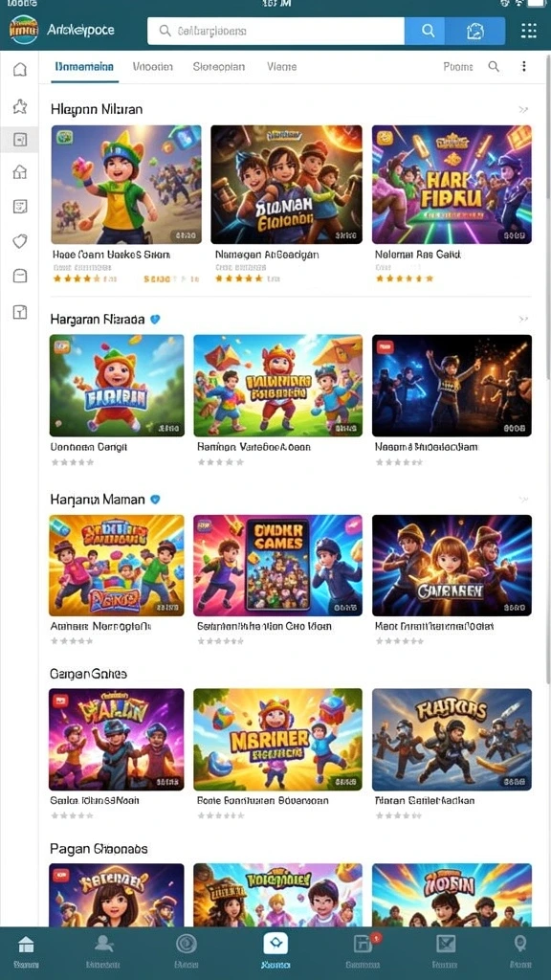
Task: Open the Mbriher sunburst game thumbnail
Action: point(278,740)
